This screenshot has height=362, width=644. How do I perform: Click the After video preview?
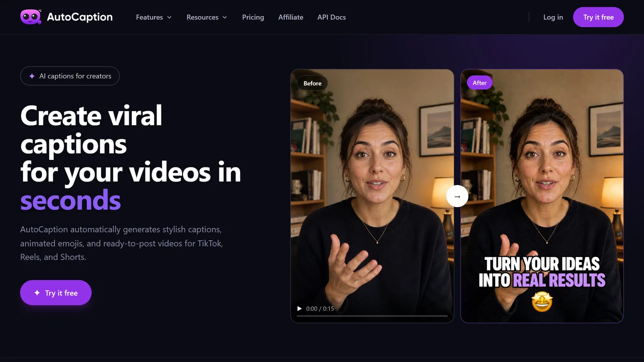pos(542,196)
